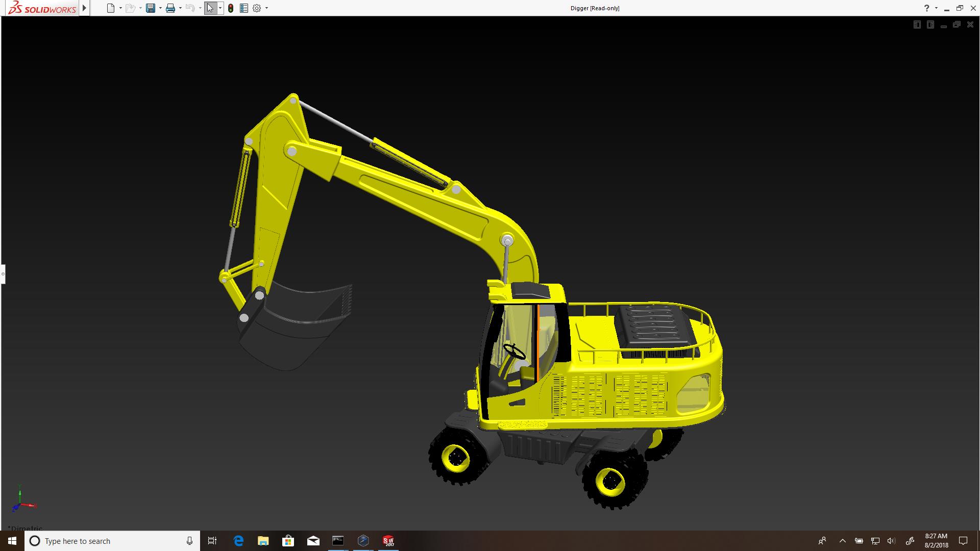Viewport: 980px width, 551px height.
Task: Toggle left panel expand in viewport
Action: (917, 24)
